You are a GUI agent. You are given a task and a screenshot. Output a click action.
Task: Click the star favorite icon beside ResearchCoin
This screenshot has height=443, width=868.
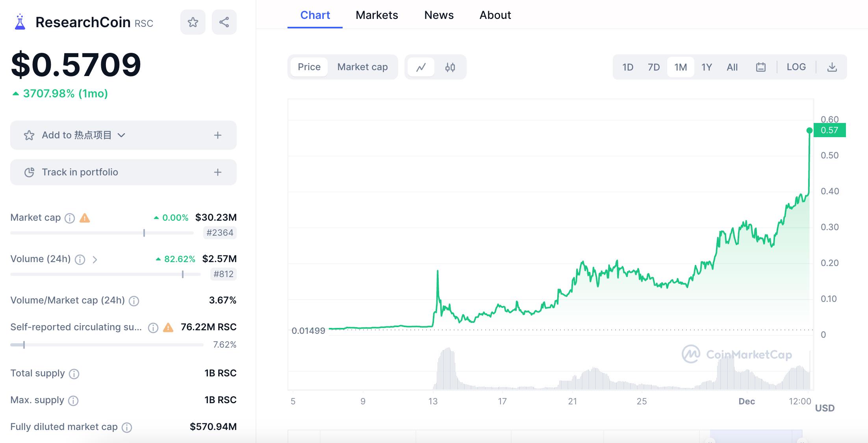click(x=193, y=22)
